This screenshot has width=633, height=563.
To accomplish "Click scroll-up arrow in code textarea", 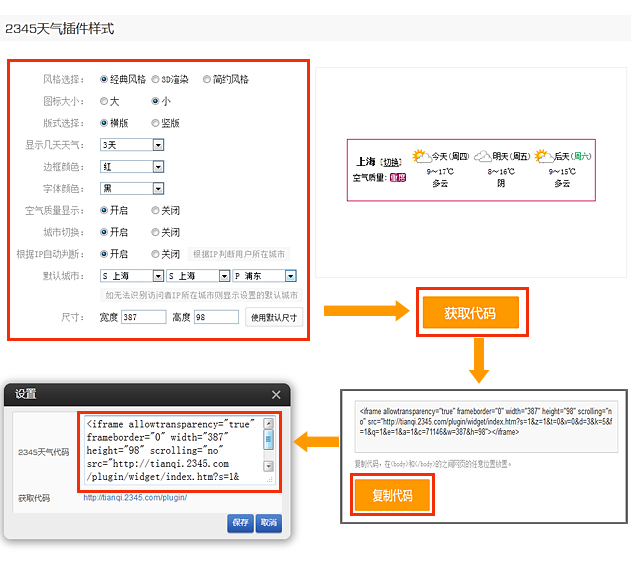I will point(268,424).
